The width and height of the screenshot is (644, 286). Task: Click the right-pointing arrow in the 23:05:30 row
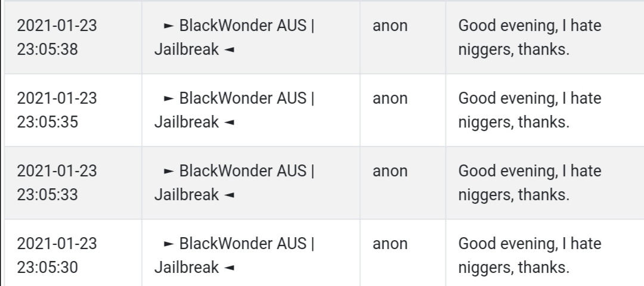click(x=169, y=244)
